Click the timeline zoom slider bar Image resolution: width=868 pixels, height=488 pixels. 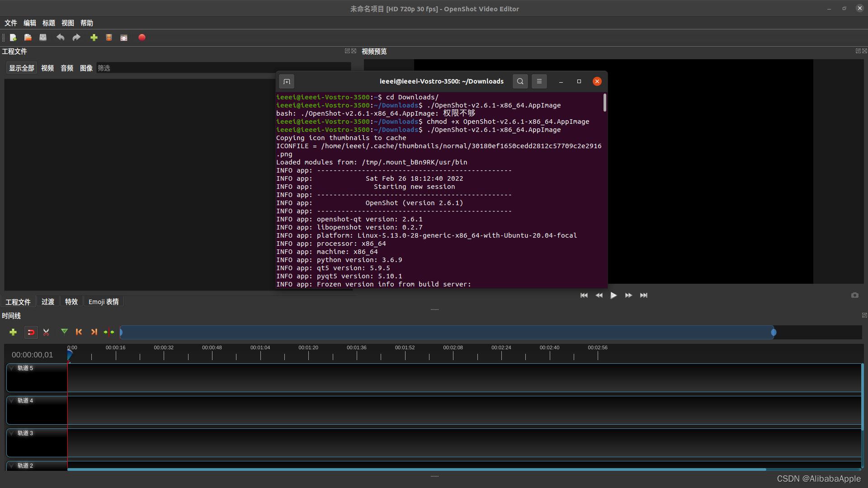[448, 333]
